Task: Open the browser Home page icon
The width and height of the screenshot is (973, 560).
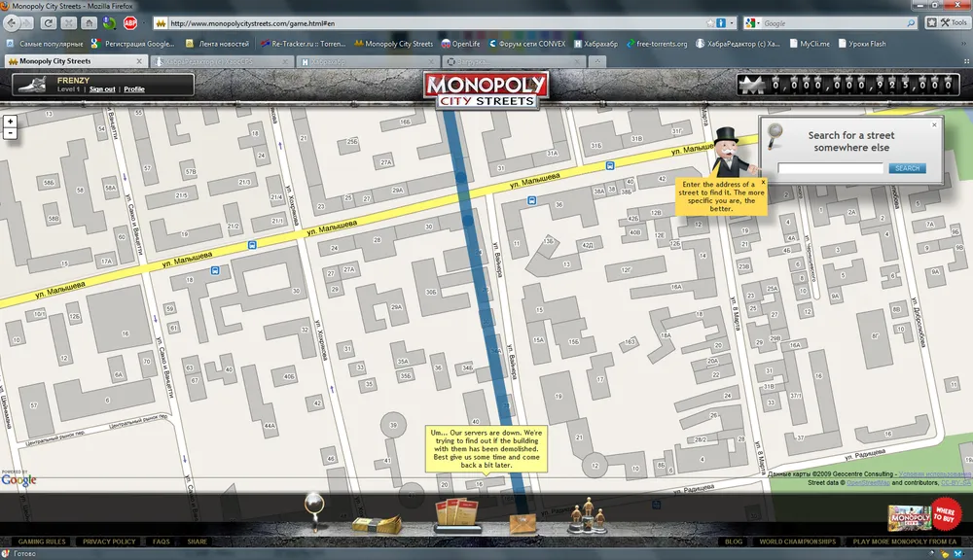Action: tap(90, 23)
